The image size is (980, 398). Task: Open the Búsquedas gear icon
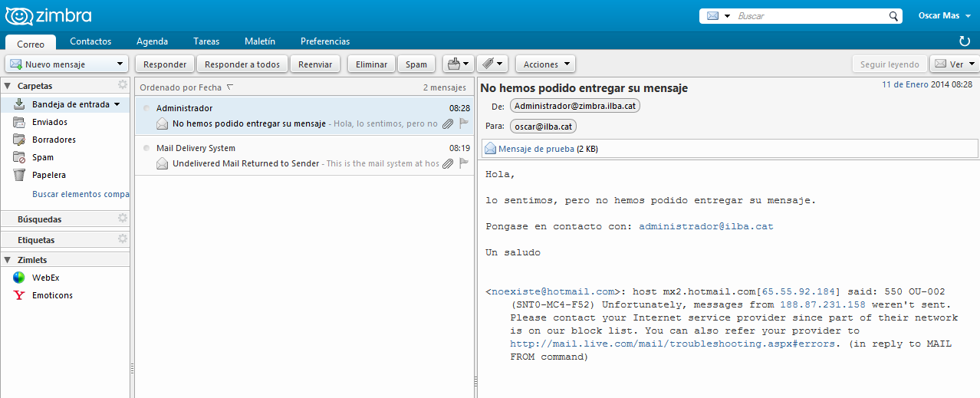[122, 219]
